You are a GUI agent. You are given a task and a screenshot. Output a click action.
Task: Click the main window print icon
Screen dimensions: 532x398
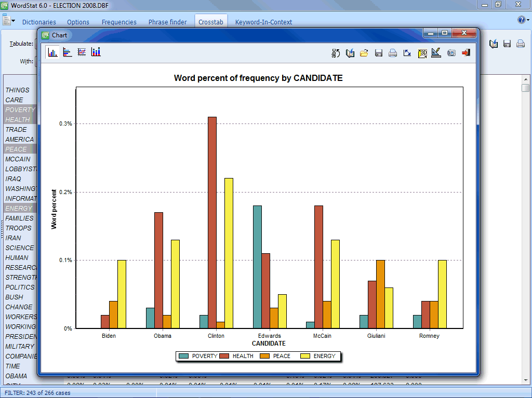(521, 44)
